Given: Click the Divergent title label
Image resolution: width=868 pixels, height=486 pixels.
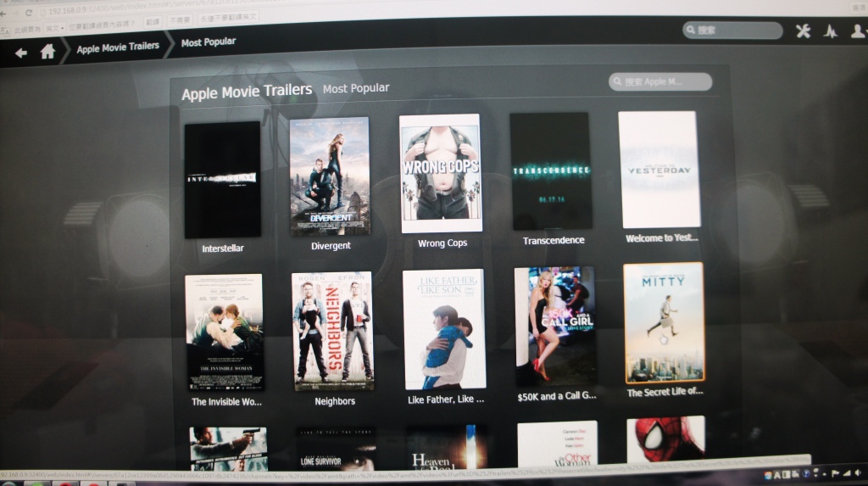Looking at the screenshot, I should [x=331, y=245].
